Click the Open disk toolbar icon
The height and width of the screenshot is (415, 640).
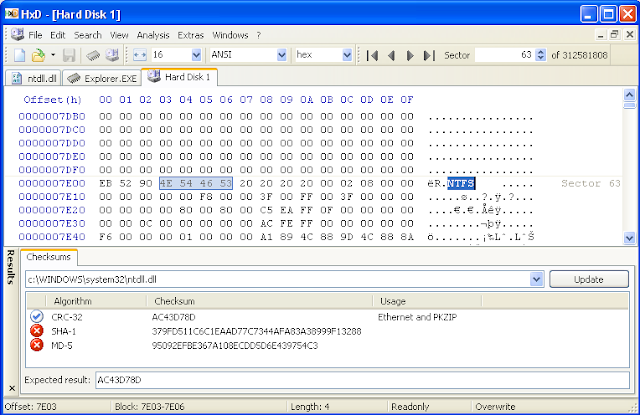[112, 55]
